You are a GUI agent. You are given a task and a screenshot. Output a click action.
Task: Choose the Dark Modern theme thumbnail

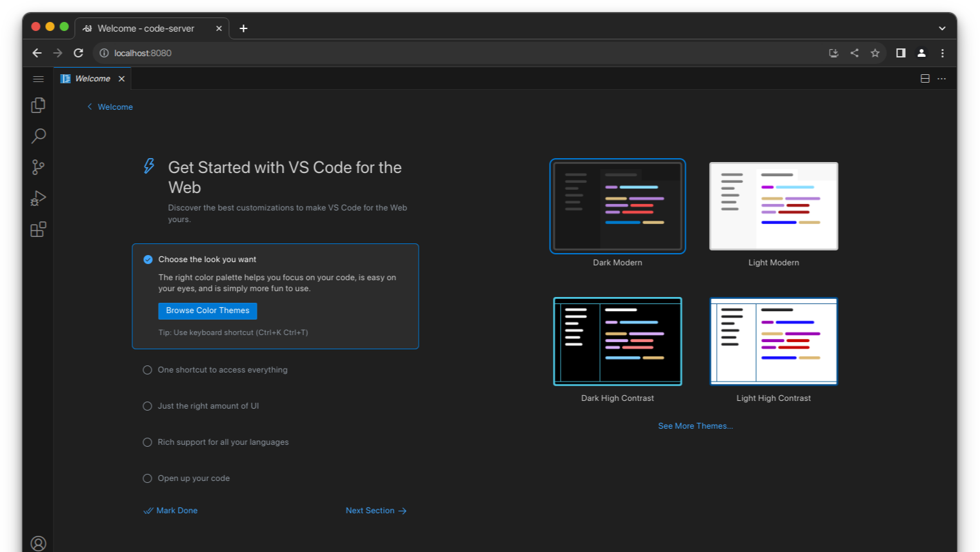point(617,206)
